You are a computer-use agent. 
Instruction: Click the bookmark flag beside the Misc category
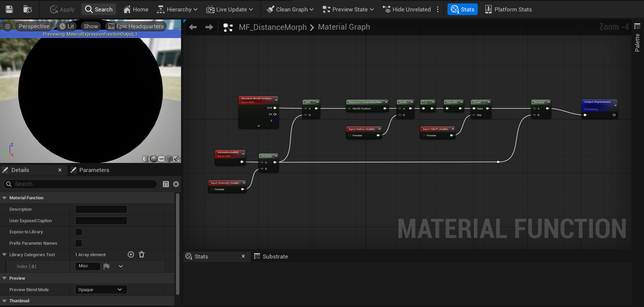(106, 266)
